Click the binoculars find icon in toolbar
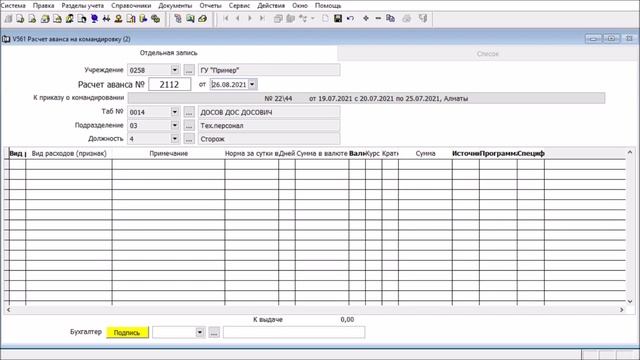The image size is (640, 360). pos(106,19)
